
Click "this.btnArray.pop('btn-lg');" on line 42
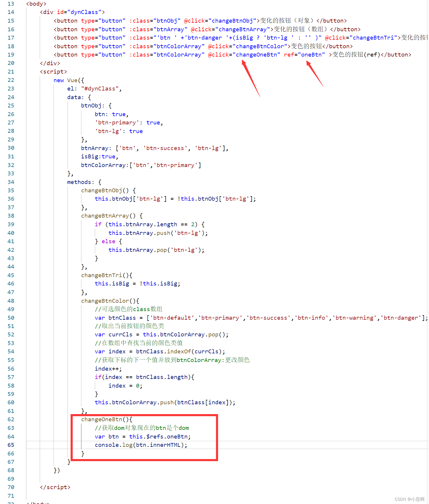pos(156,250)
